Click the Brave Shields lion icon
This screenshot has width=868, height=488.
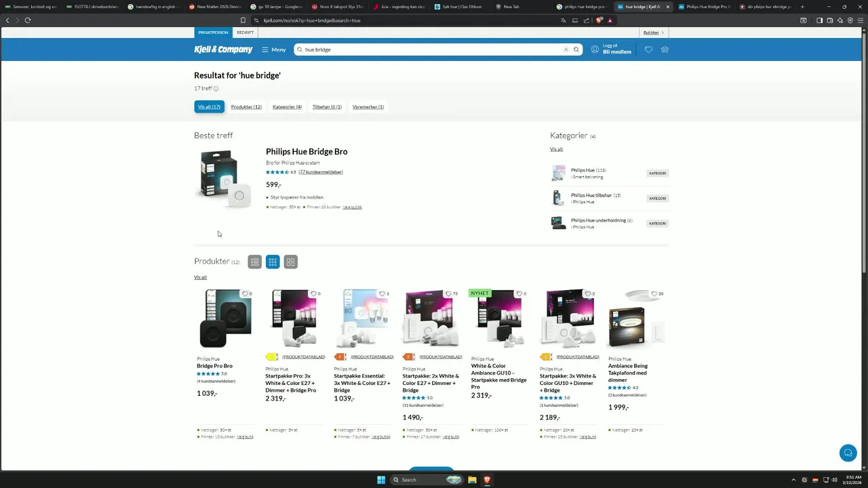pyautogui.click(x=599, y=20)
